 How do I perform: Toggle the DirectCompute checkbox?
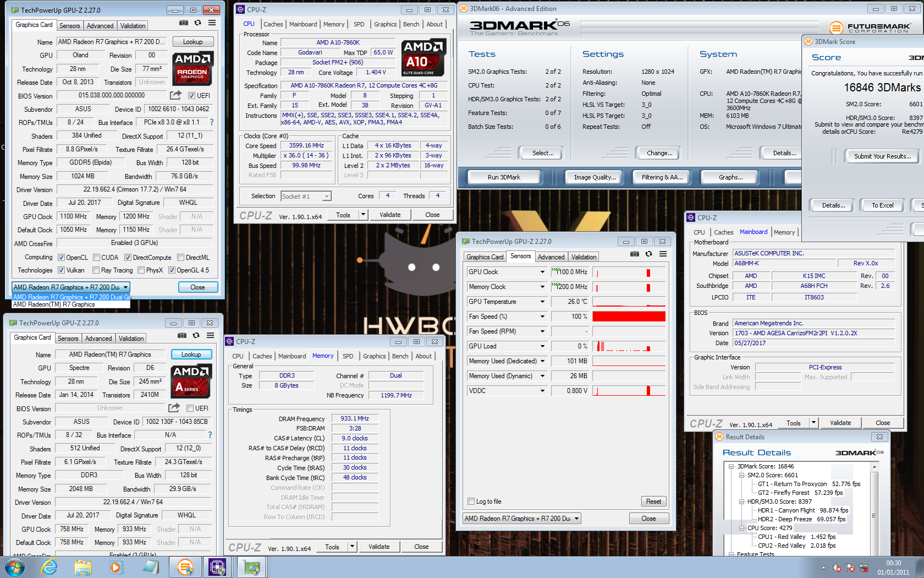pyautogui.click(x=128, y=258)
